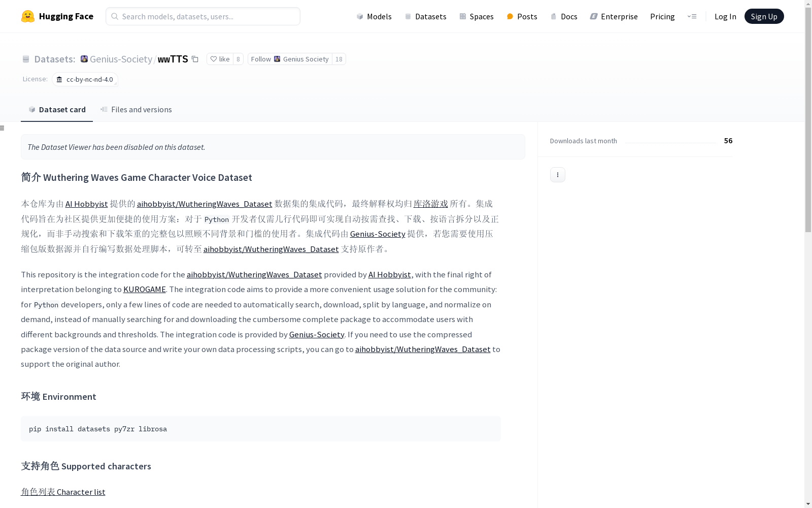The image size is (812, 508).
Task: Expand more navigation menu icon
Action: click(692, 16)
